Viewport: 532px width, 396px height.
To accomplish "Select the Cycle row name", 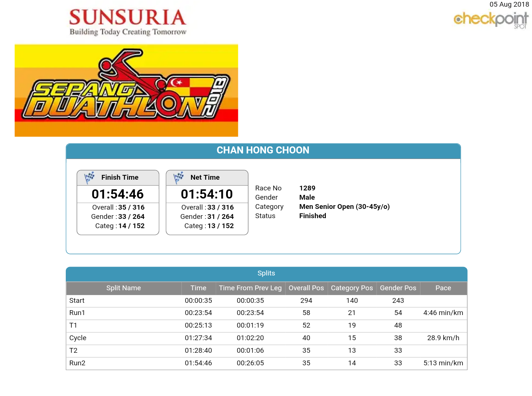I will coord(78,338).
